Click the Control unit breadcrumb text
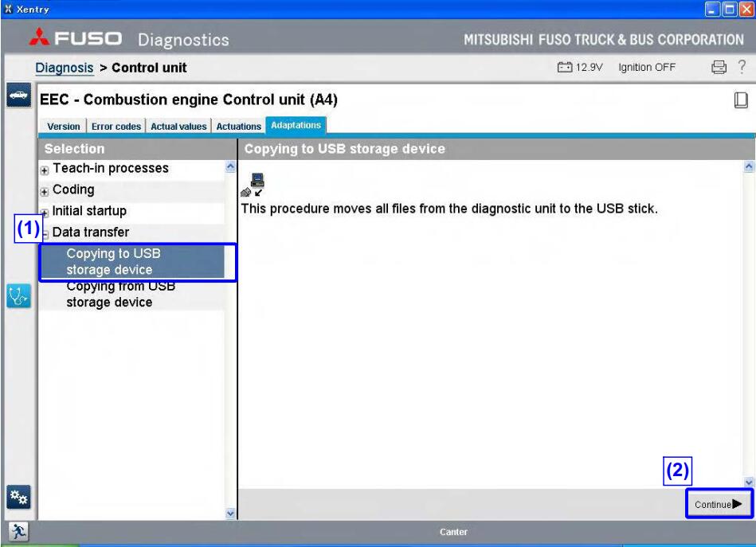This screenshot has width=756, height=547. (x=150, y=68)
